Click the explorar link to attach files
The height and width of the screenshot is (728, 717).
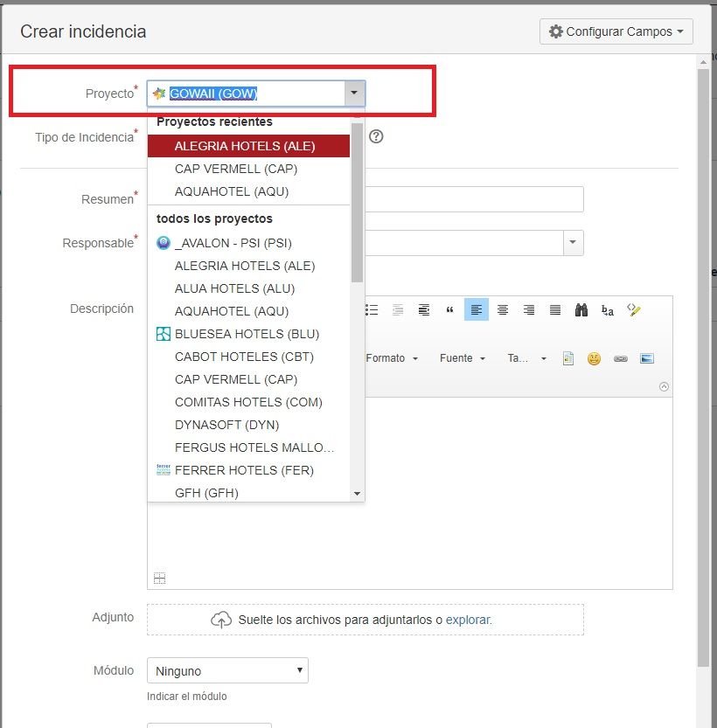[468, 620]
